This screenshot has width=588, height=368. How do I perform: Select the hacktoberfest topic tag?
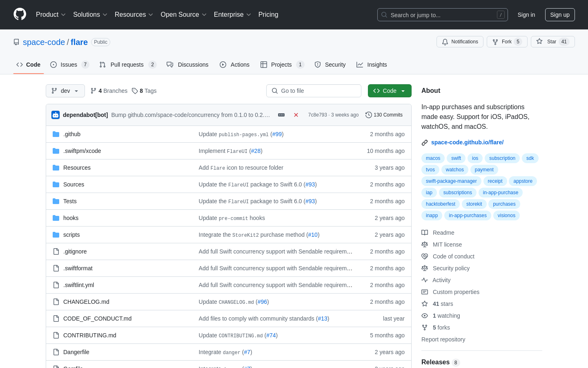(x=441, y=204)
